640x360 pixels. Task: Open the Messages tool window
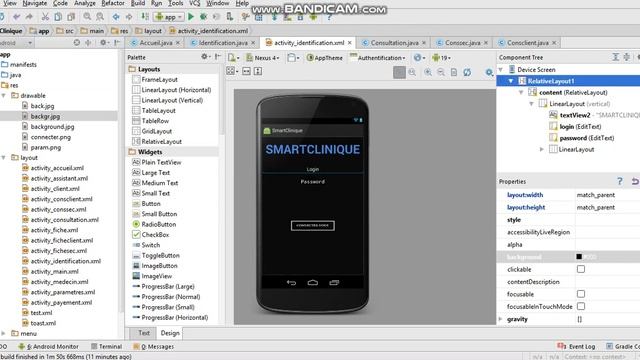153,347
